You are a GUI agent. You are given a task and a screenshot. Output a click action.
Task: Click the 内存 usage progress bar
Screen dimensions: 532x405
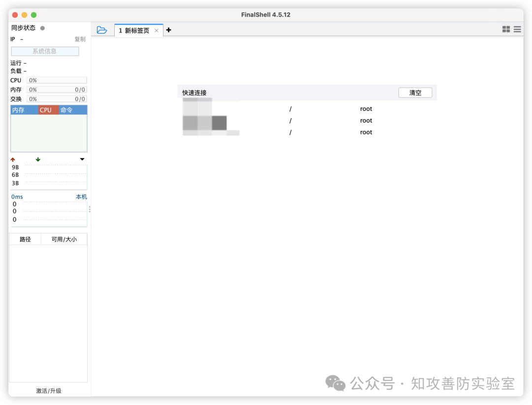(57, 90)
